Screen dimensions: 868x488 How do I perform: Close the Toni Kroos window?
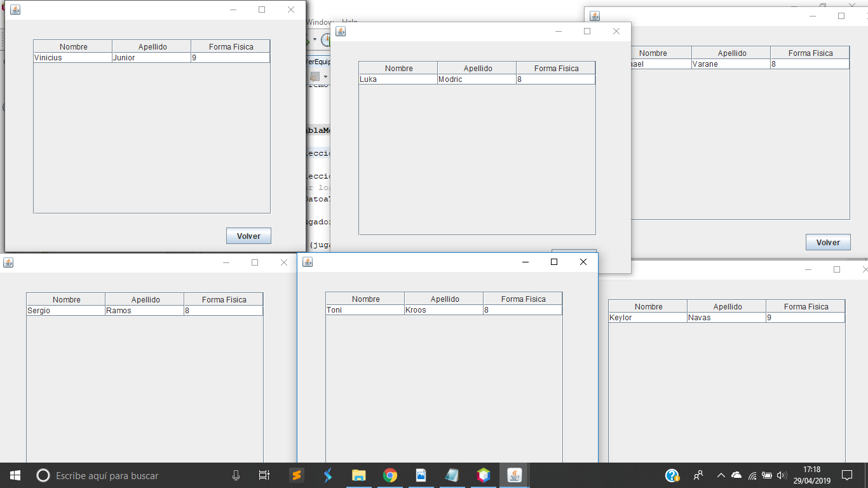click(583, 262)
